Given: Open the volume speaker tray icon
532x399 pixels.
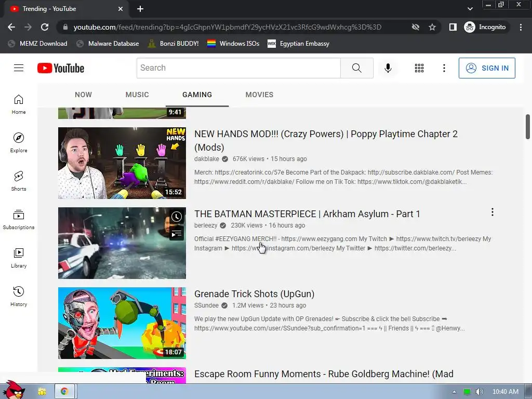Looking at the screenshot, I should coord(479,392).
